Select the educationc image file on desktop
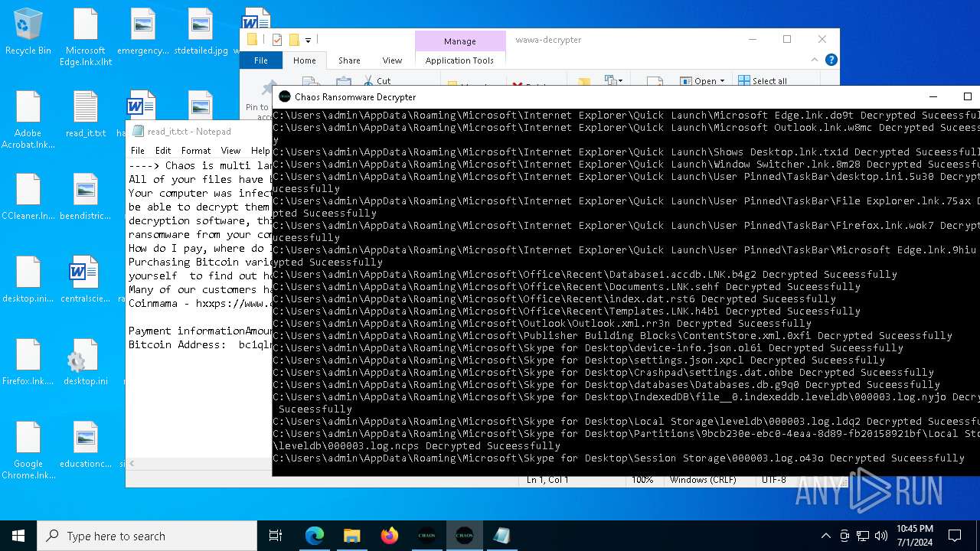Screen dimensions: 980x551 coord(86,445)
